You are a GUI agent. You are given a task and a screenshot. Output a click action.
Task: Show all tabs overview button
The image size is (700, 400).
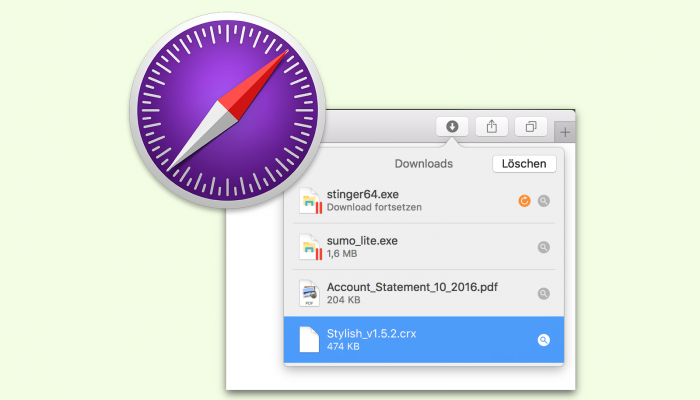click(x=531, y=127)
